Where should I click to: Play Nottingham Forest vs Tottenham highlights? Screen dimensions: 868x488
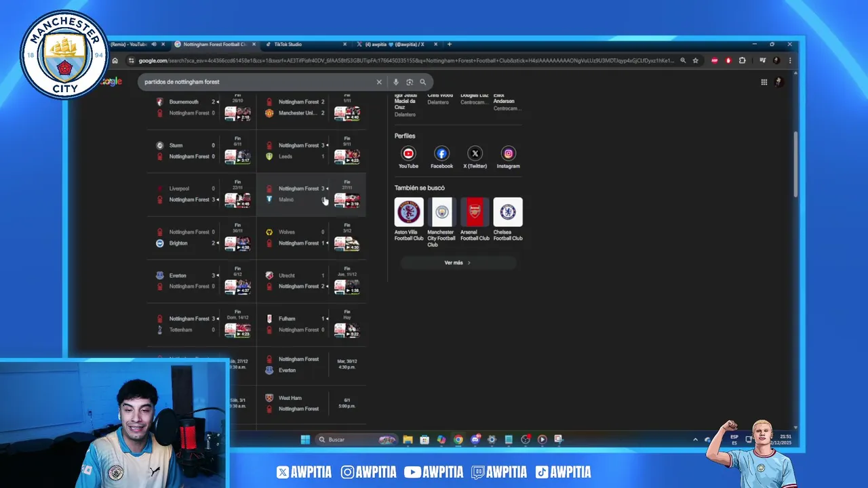pos(237,330)
